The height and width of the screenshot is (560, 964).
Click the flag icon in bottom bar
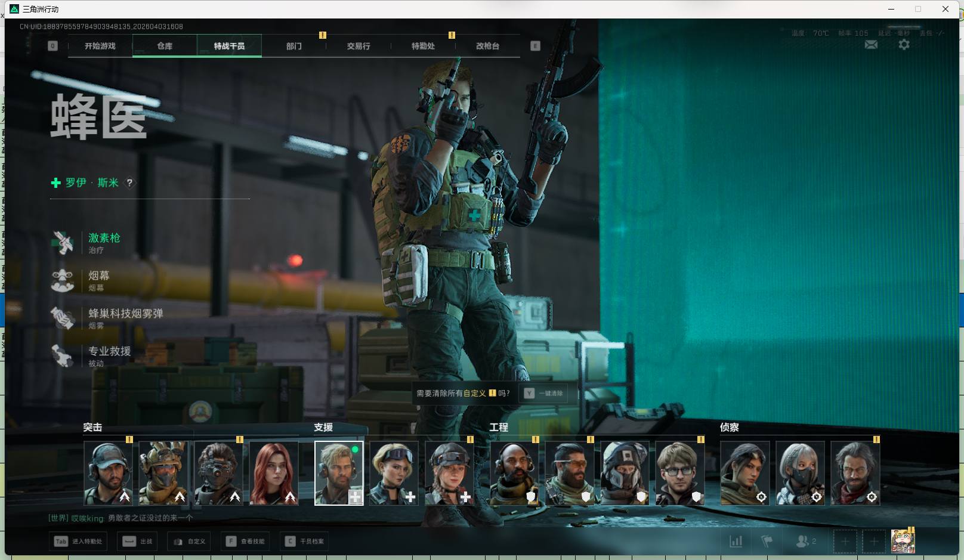[x=767, y=542]
